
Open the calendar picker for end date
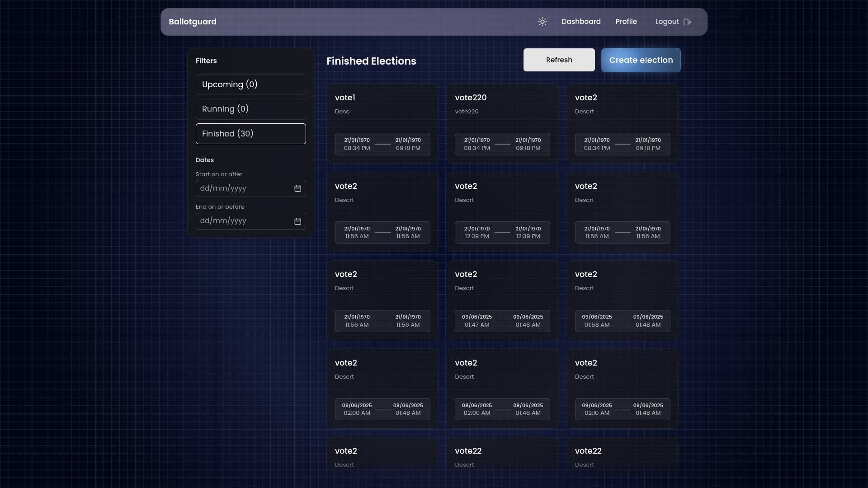[297, 221]
